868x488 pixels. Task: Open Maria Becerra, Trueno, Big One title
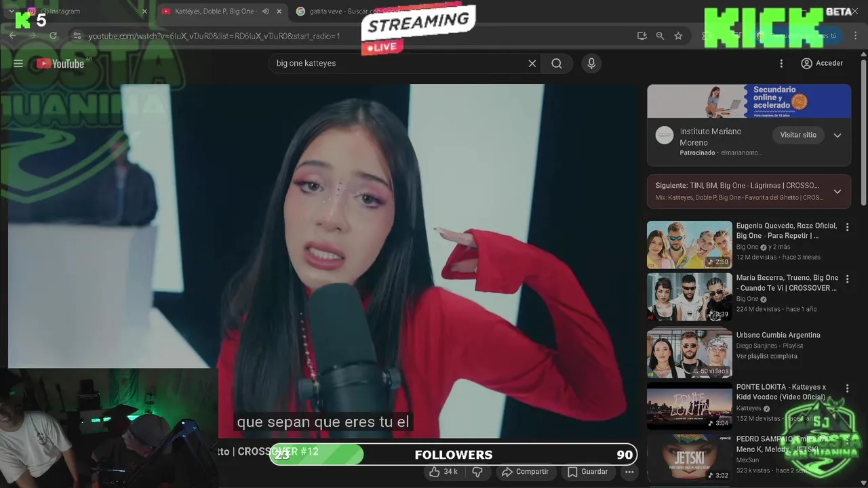pyautogui.click(x=787, y=283)
